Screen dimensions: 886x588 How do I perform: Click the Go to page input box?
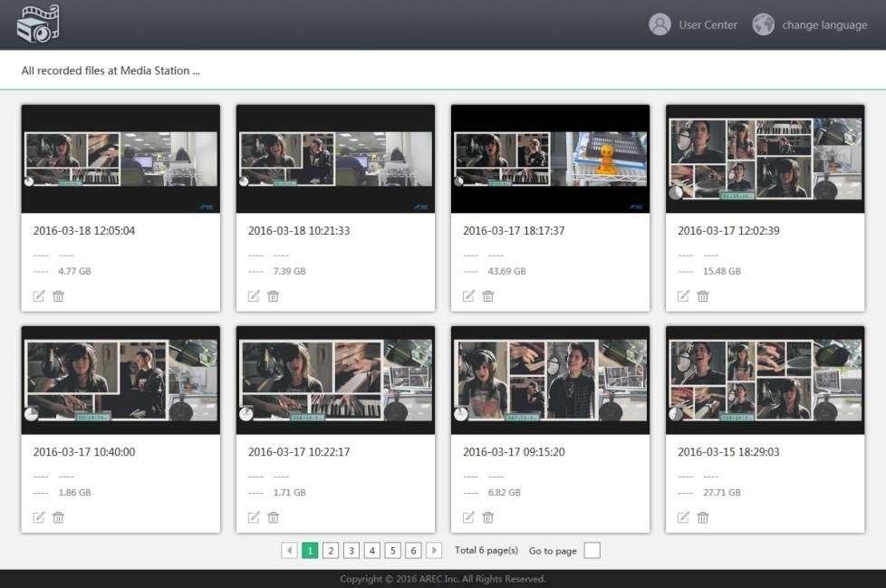[x=592, y=550]
